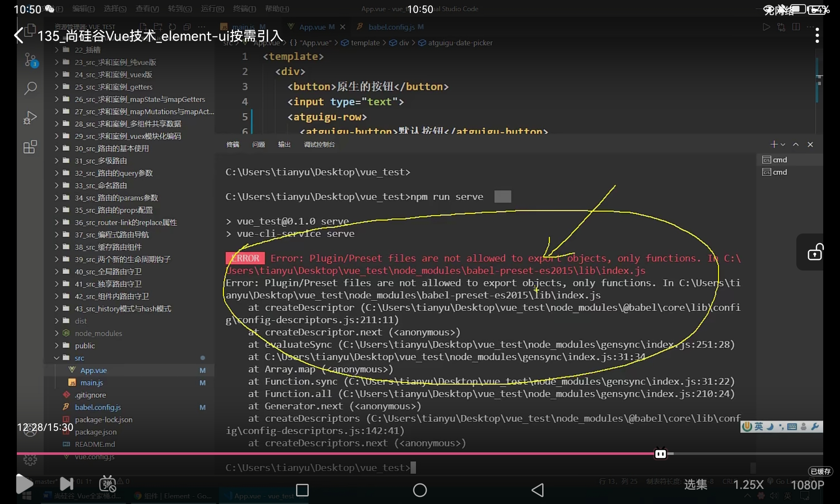The height and width of the screenshot is (504, 840).
Task: Switch to babel.config.js editor tab
Action: click(x=391, y=27)
